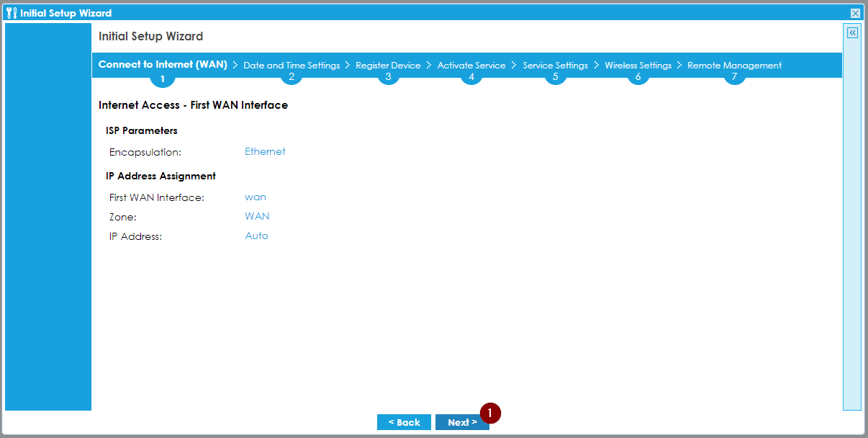Open the Wireless Settings step label
This screenshot has width=868, height=438.
point(638,65)
